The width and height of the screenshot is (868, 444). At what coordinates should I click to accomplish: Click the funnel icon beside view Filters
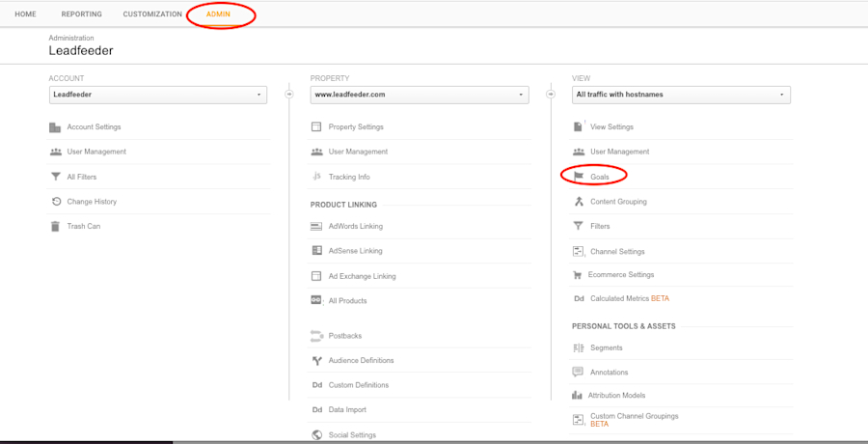(579, 226)
